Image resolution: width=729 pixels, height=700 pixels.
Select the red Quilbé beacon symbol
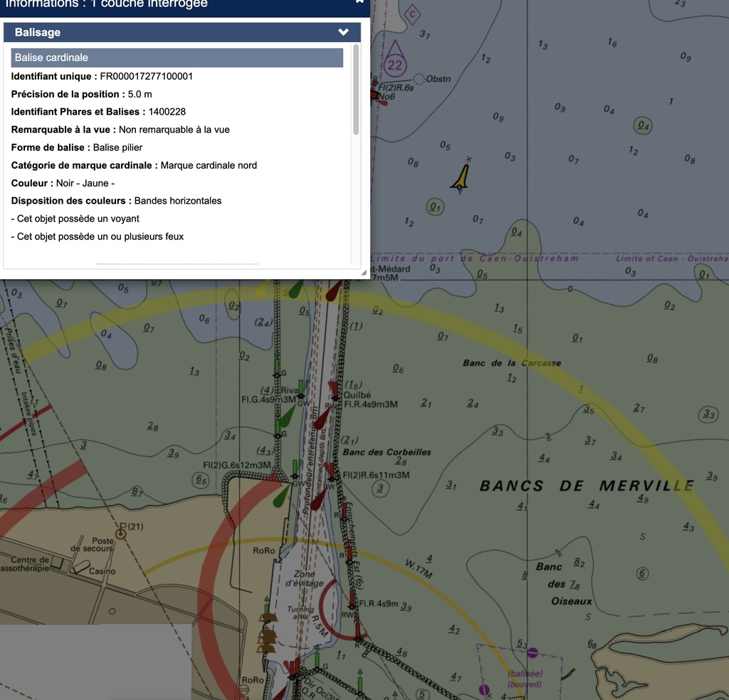coord(334,390)
